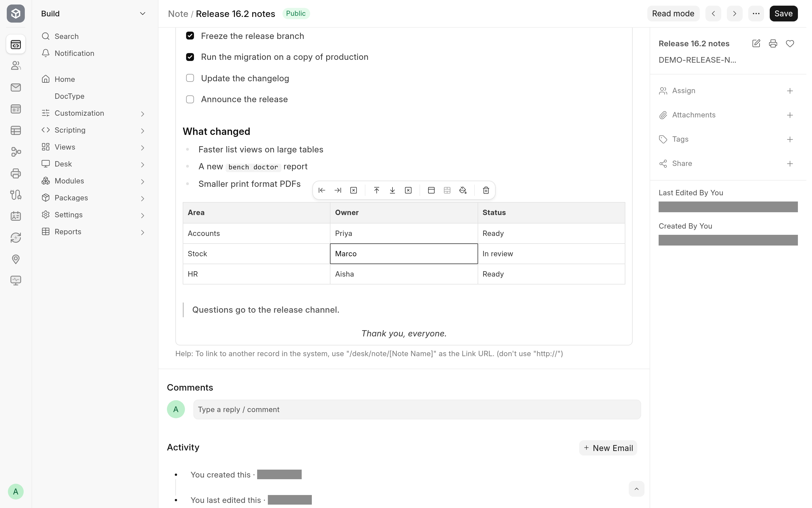Open the users icon in left rail
This screenshot has width=812, height=508.
[x=16, y=65]
